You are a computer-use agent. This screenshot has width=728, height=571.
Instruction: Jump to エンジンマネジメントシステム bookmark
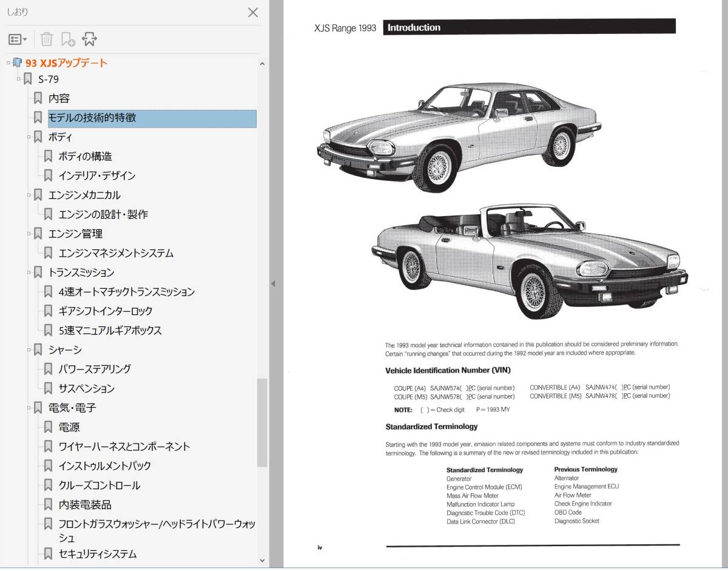116,253
